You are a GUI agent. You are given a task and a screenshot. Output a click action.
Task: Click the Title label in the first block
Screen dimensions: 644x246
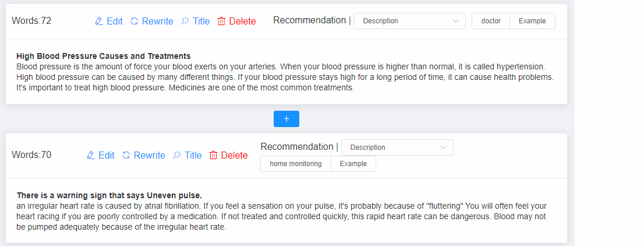pyautogui.click(x=201, y=21)
